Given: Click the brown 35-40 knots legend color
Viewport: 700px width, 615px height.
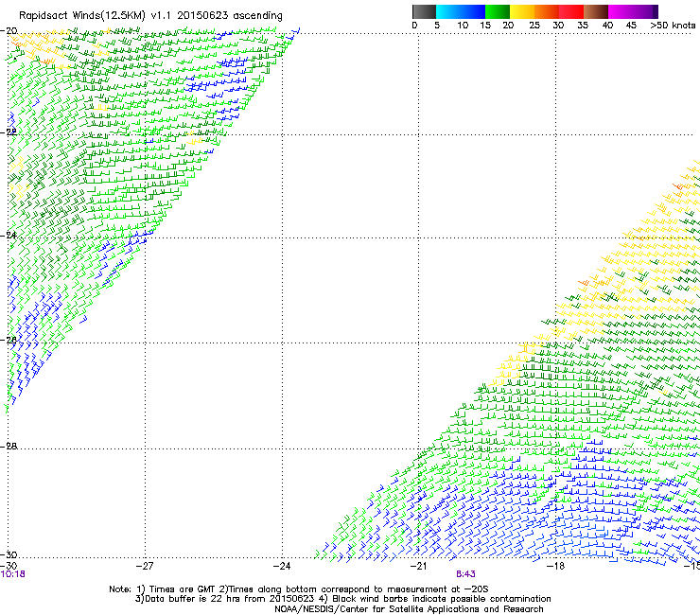Looking at the screenshot, I should point(596,11).
